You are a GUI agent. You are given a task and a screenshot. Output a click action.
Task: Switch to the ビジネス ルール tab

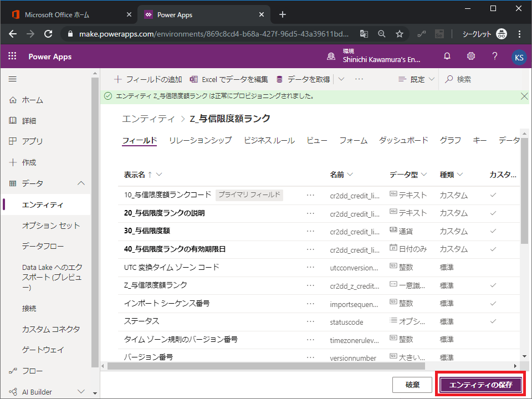click(269, 140)
